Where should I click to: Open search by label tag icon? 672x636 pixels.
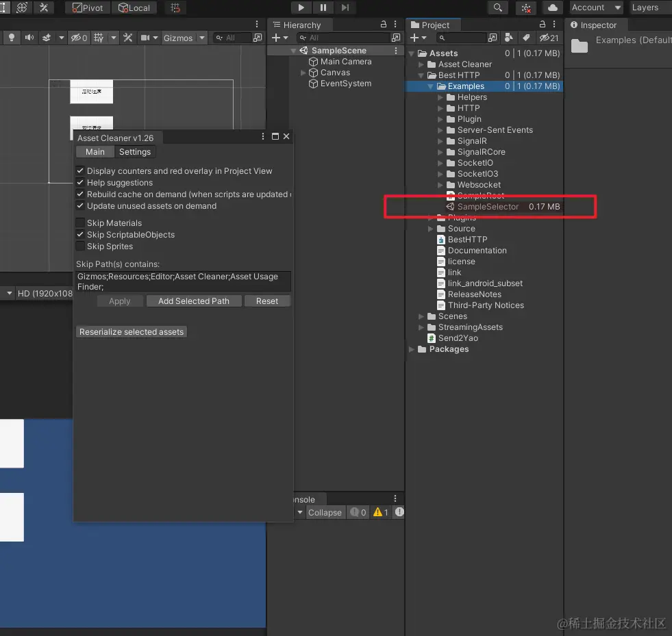(x=526, y=38)
